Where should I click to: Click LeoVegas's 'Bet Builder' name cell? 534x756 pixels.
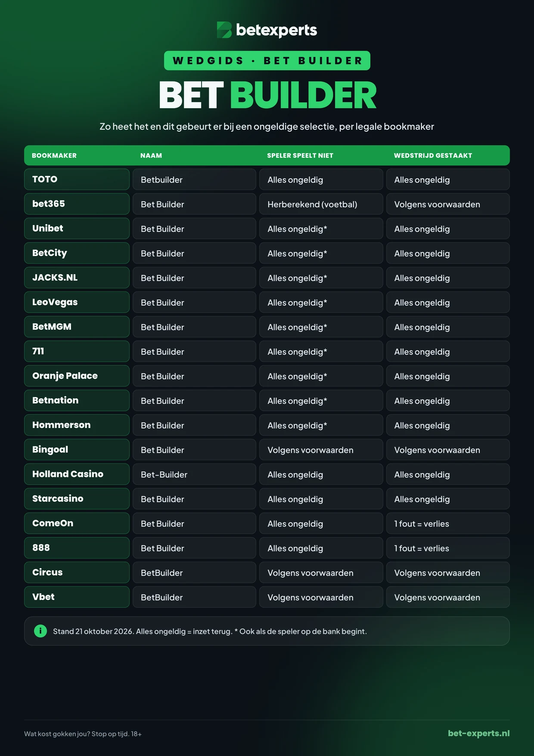[194, 302]
